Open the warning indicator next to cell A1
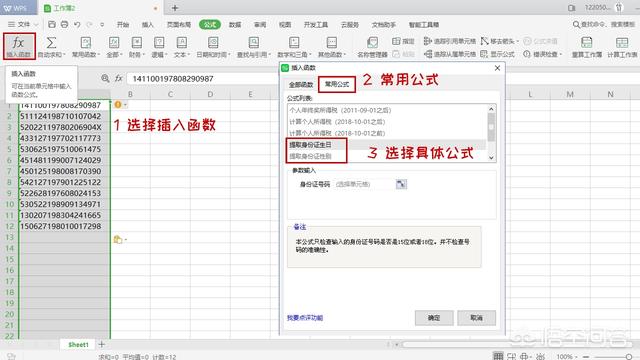This screenshot has width=640, height=360. tap(120, 105)
